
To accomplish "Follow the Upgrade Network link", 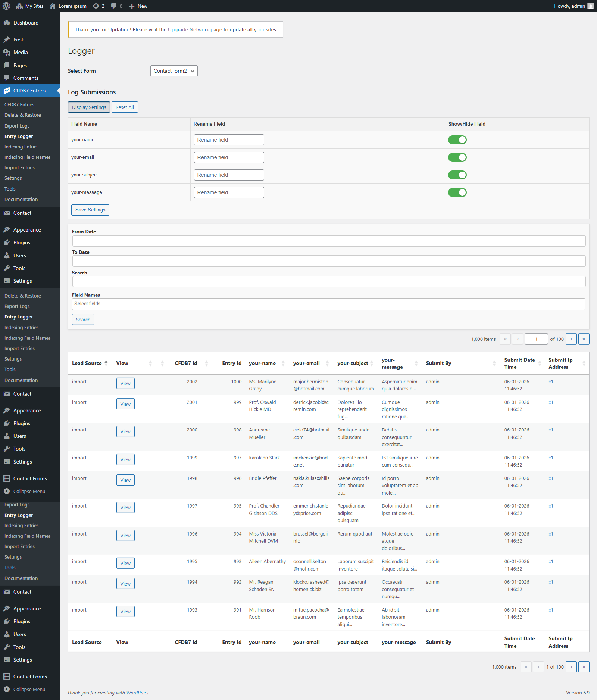I will point(188,29).
